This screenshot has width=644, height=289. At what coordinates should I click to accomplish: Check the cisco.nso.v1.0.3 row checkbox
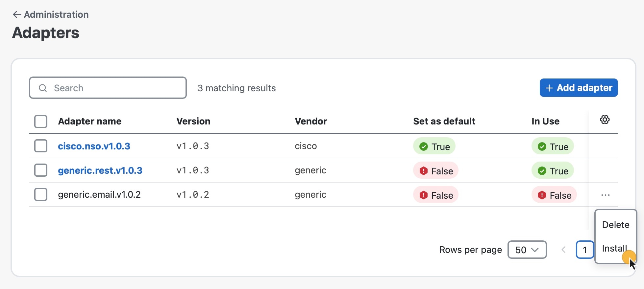pyautogui.click(x=41, y=146)
